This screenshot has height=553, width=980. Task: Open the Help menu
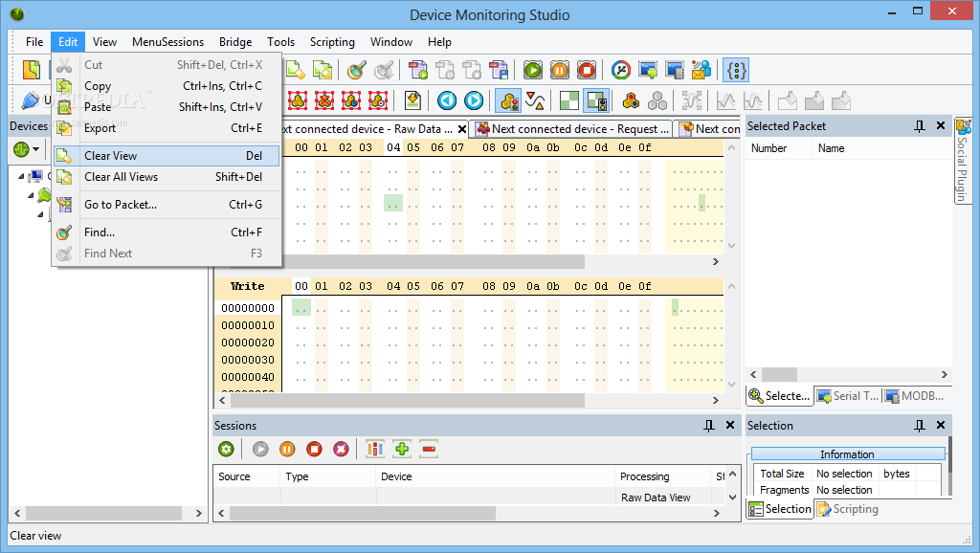439,42
